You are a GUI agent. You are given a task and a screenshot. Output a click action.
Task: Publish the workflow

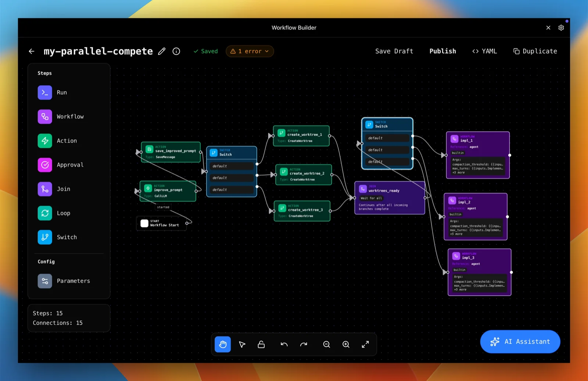(x=443, y=51)
